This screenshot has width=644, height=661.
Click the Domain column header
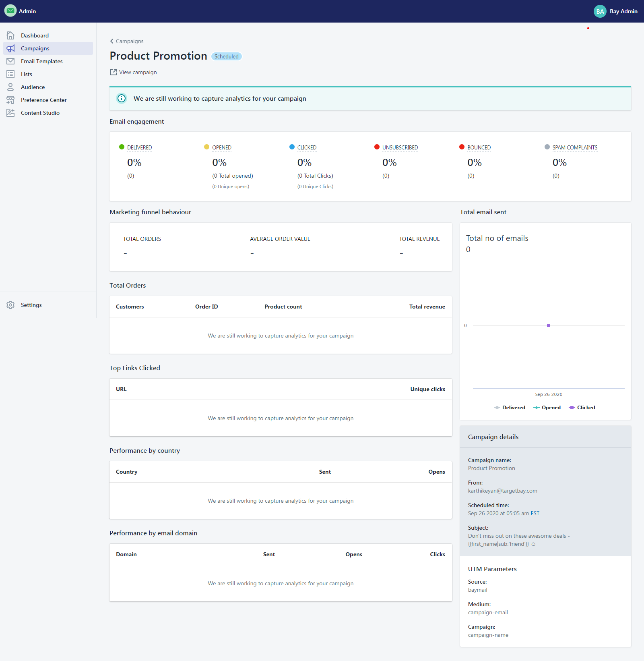point(126,554)
